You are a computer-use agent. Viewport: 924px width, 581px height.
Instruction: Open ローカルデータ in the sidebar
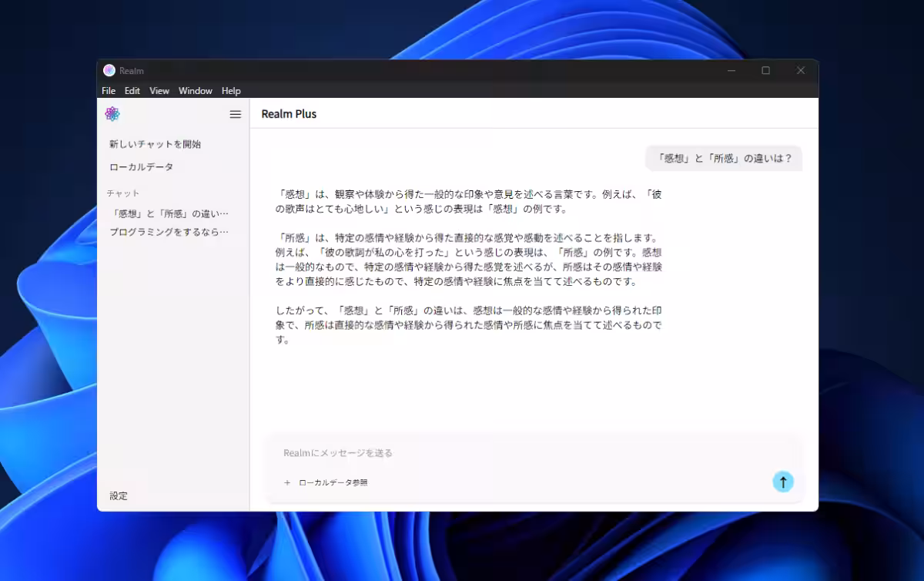141,167
